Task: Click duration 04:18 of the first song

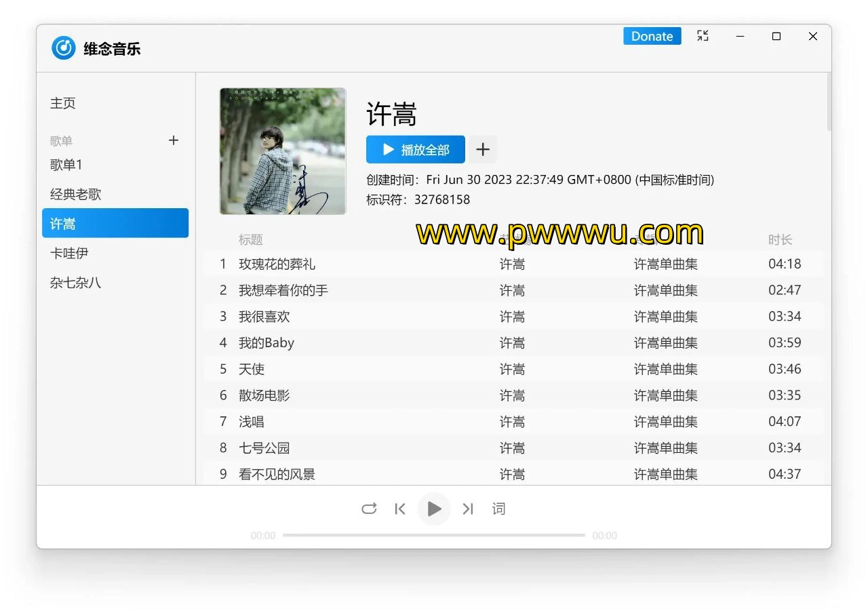Action: coord(785,264)
